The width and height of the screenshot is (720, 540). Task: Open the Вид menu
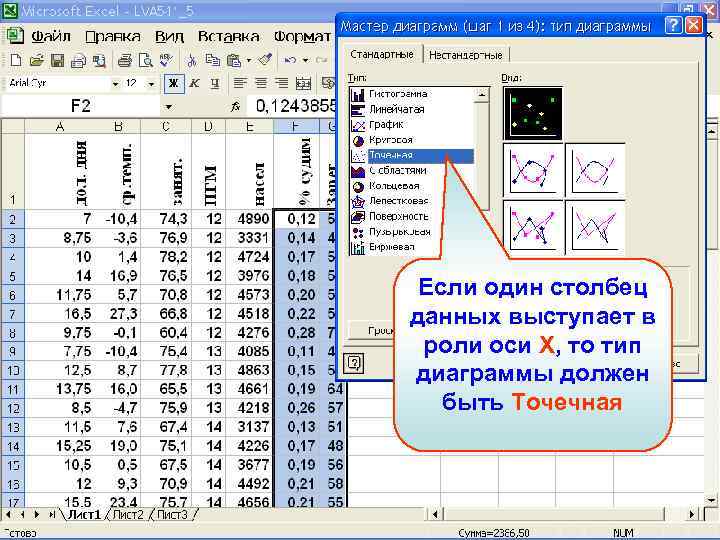click(169, 36)
